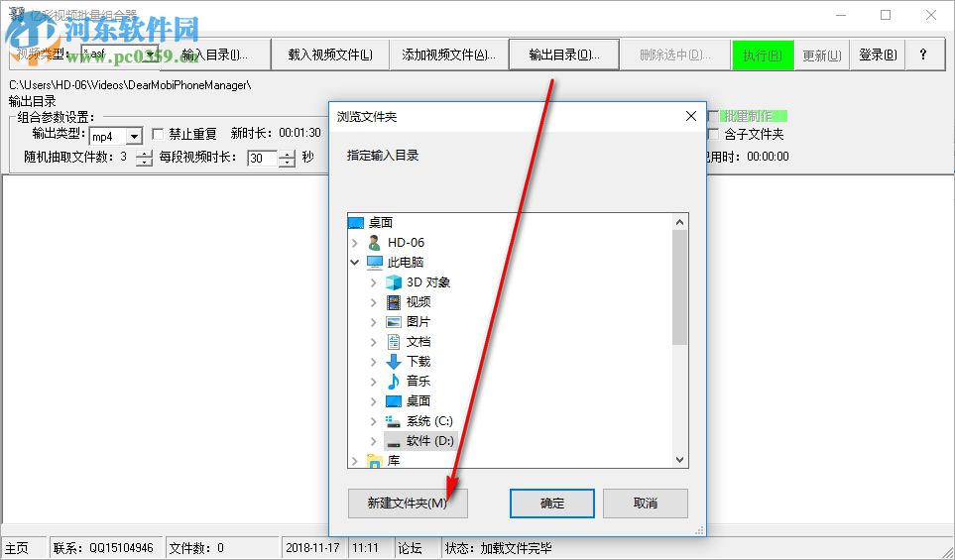955x560 pixels.
Task: Click 主页 in the status bar
Action: (x=16, y=548)
